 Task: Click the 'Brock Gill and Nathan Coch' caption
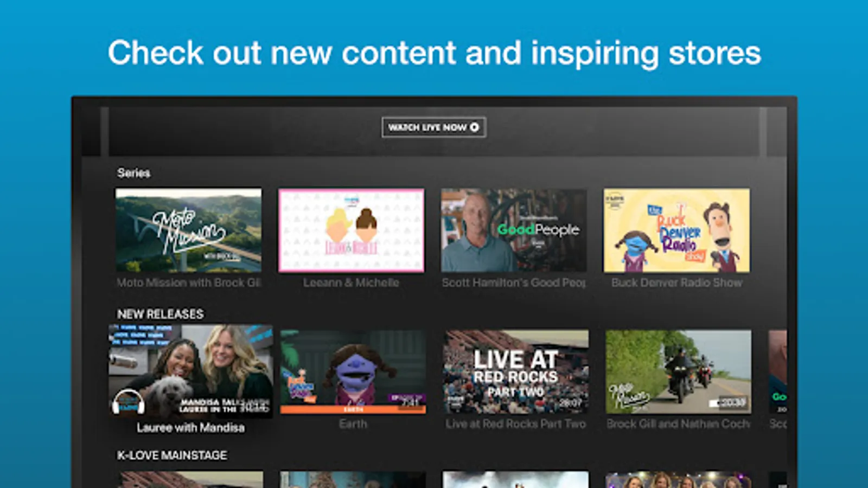pos(679,424)
